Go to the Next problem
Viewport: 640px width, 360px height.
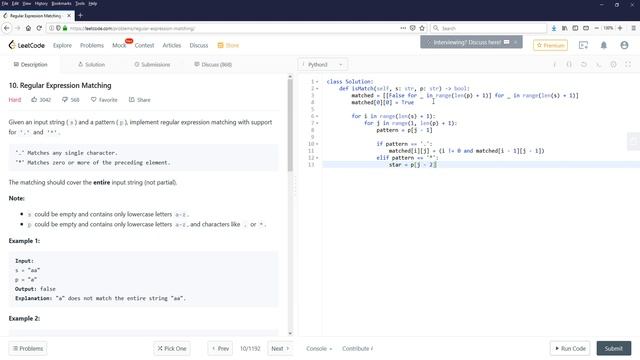point(280,349)
